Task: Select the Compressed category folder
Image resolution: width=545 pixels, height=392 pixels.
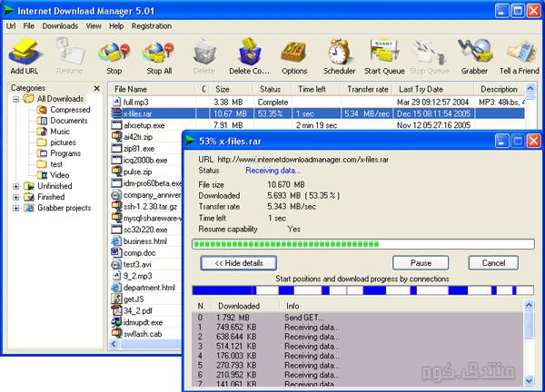Action: (x=68, y=110)
